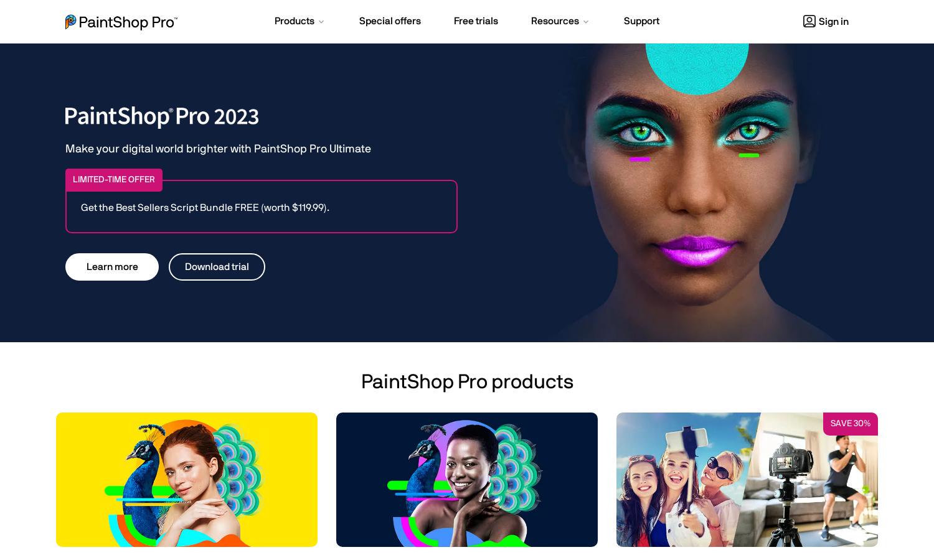Click the PaintShop Pro 2023 hero title
The width and height of the screenshot is (934, 560).
(x=162, y=117)
